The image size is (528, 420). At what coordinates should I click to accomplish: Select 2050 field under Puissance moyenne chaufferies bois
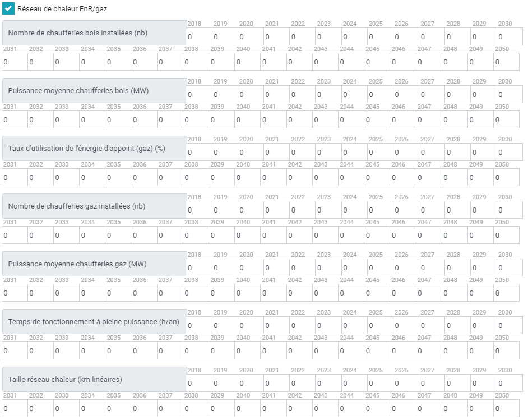click(506, 120)
